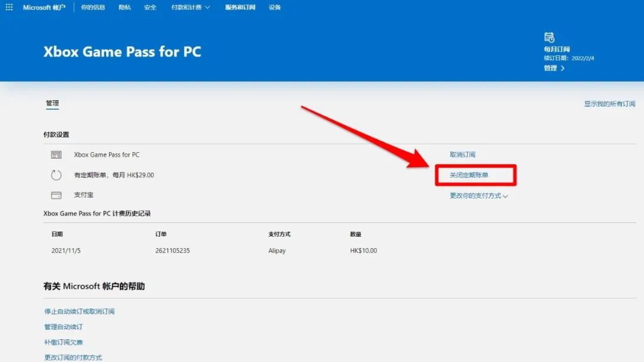This screenshot has height=362, width=644.
Task: Click the highlighted 关闭定期账单 link
Action: point(468,175)
